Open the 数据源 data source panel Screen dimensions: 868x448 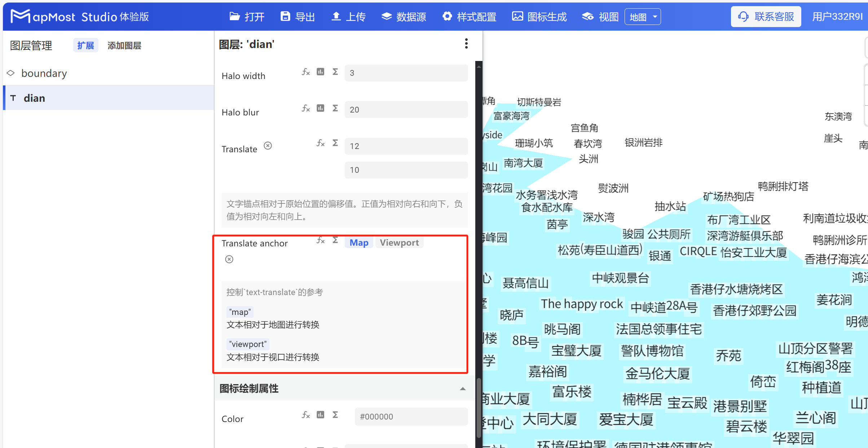point(404,17)
